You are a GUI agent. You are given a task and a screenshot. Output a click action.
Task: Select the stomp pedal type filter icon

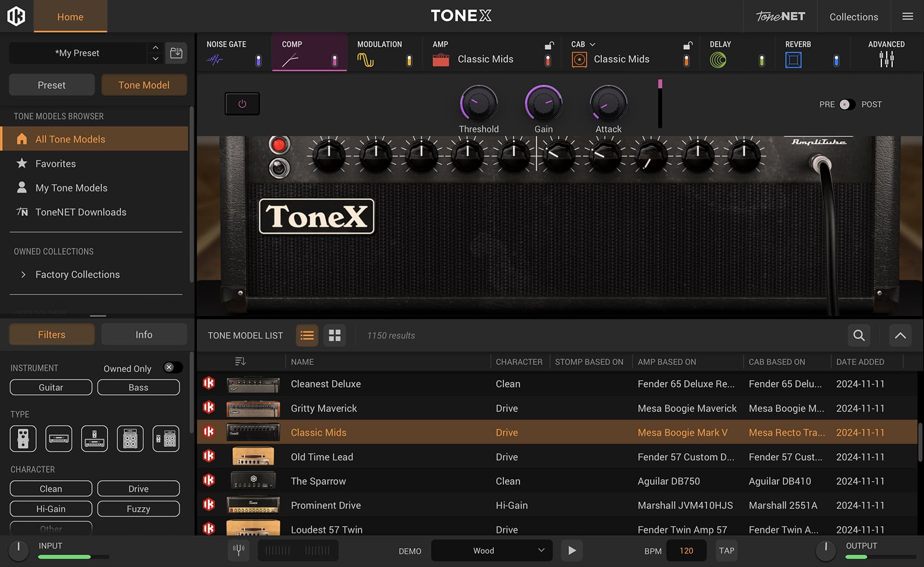[23, 438]
